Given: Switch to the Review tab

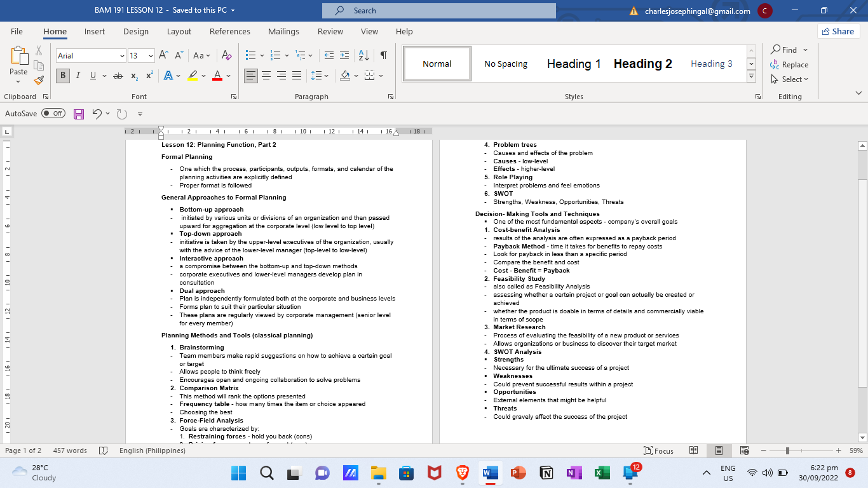Looking at the screenshot, I should [x=330, y=31].
